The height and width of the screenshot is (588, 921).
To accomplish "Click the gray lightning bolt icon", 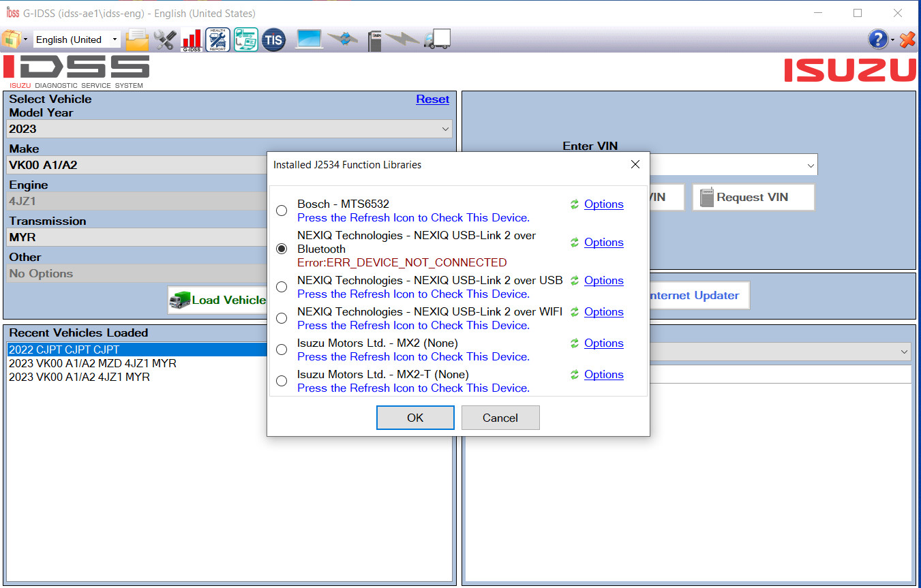I will tap(402, 40).
